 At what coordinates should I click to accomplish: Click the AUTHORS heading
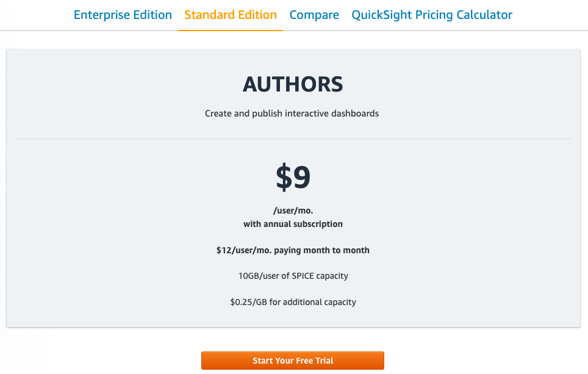[x=293, y=84]
